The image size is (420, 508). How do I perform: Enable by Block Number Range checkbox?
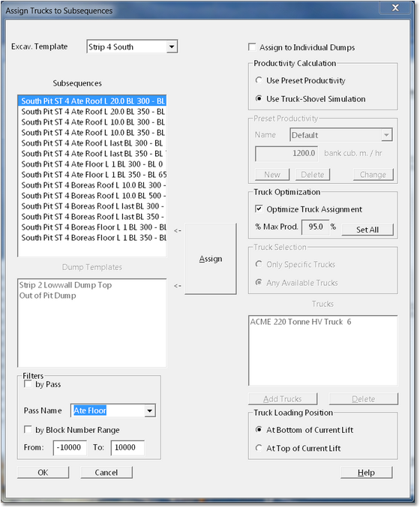tap(28, 430)
